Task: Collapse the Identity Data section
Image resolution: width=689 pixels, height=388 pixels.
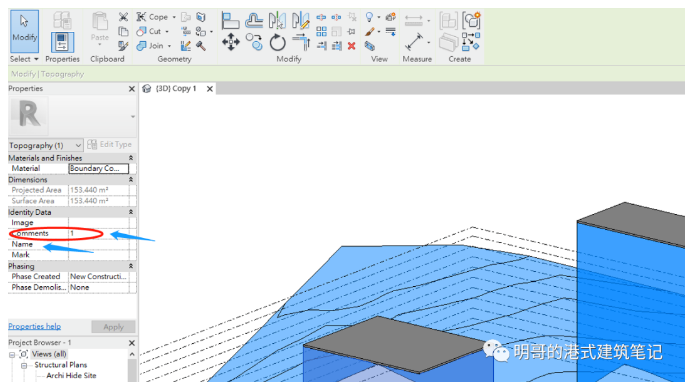Action: pyautogui.click(x=131, y=212)
